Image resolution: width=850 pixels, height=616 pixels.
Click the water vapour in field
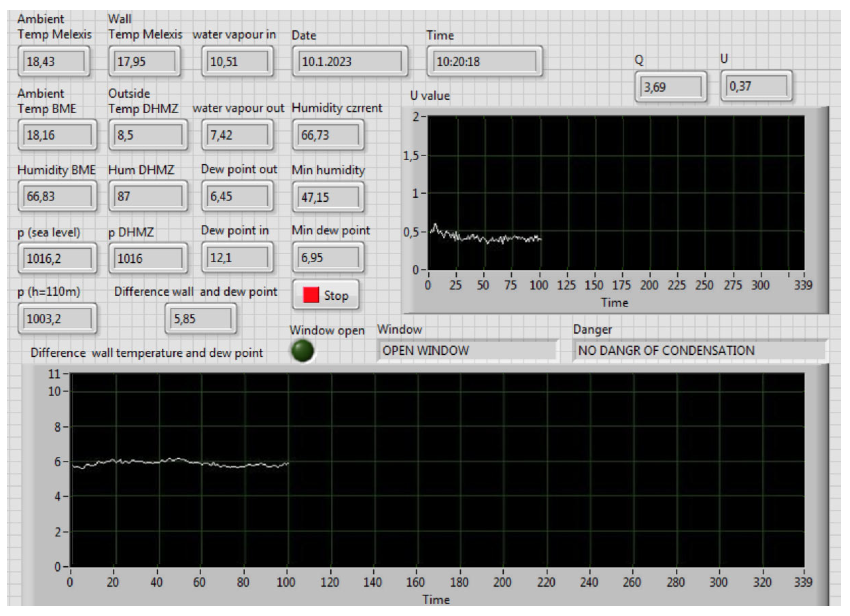[238, 62]
